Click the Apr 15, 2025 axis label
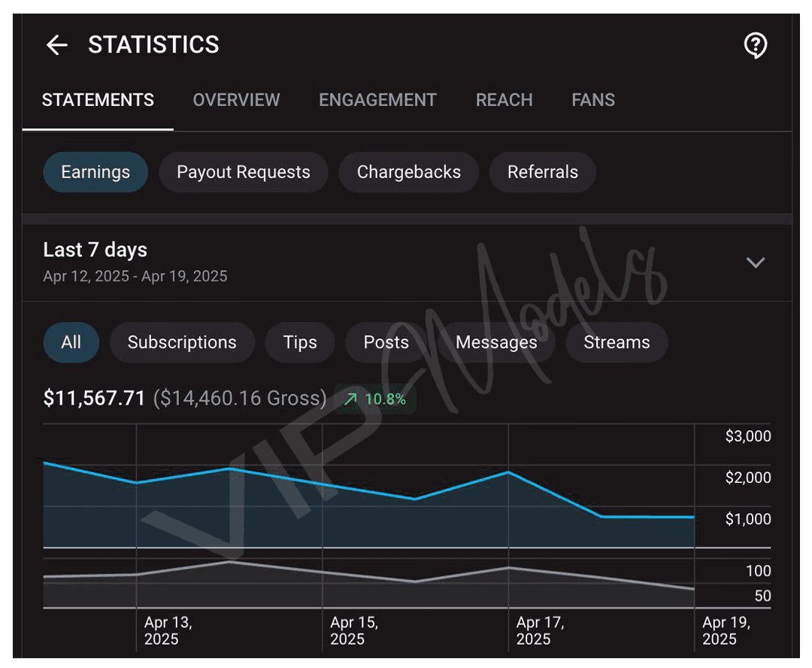Viewport: 812px width, 668px height. pyautogui.click(x=354, y=630)
